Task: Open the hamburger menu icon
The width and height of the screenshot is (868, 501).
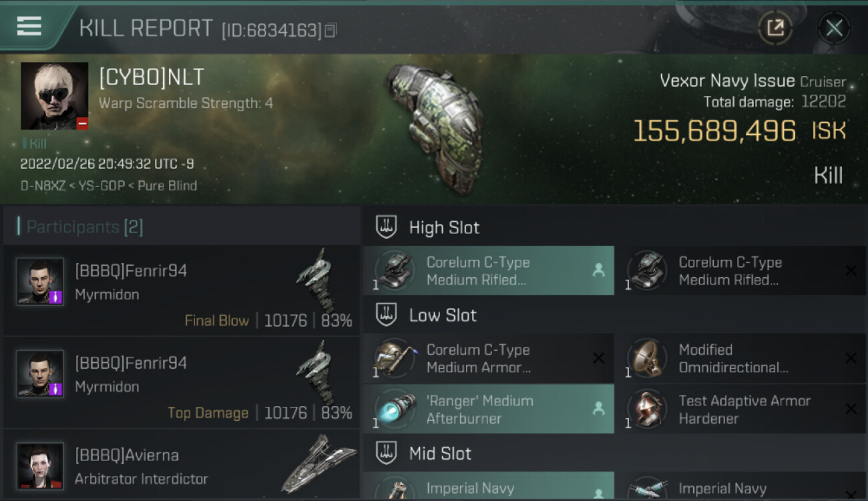Action: click(x=29, y=26)
